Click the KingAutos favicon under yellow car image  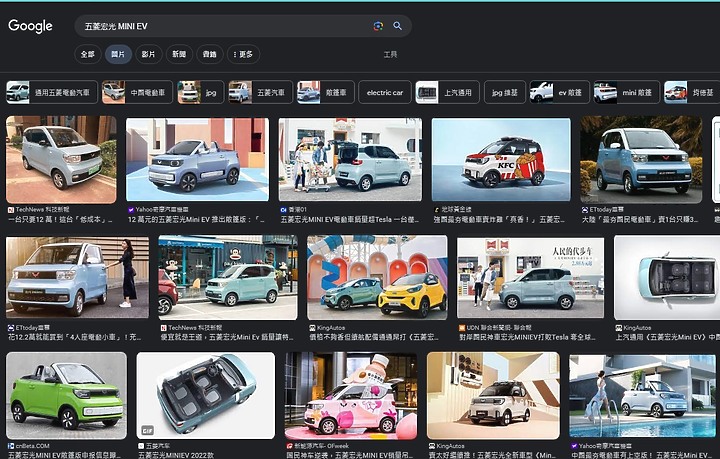click(312, 328)
